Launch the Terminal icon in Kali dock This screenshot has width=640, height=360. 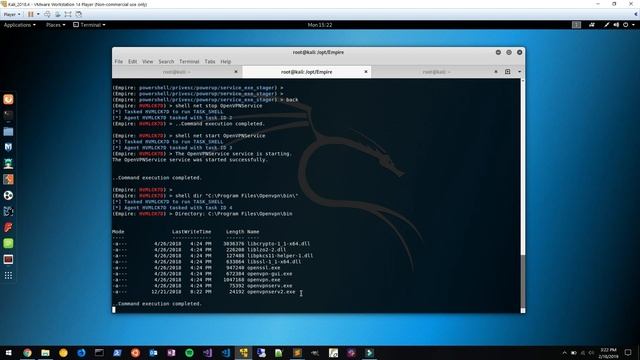point(8,116)
